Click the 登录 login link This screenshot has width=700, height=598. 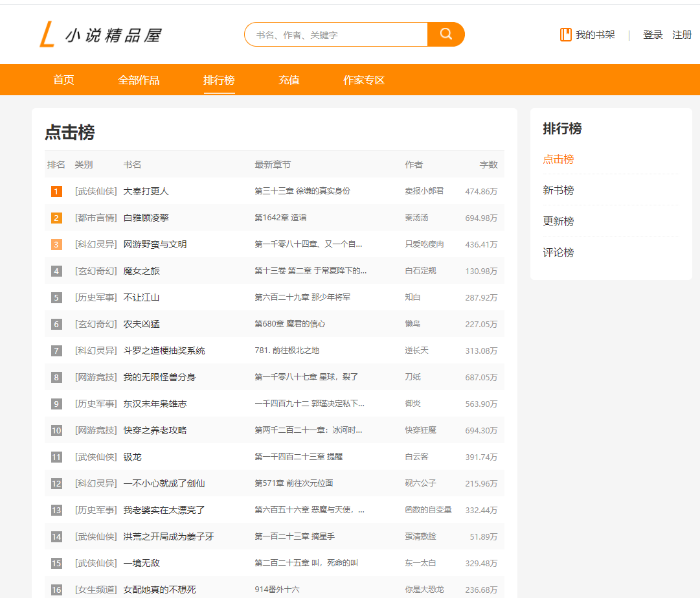coord(653,35)
